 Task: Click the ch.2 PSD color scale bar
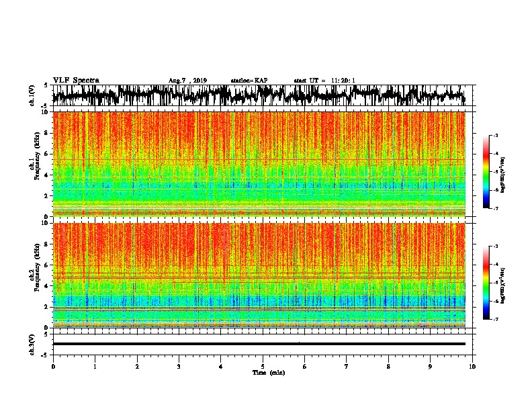(x=486, y=283)
